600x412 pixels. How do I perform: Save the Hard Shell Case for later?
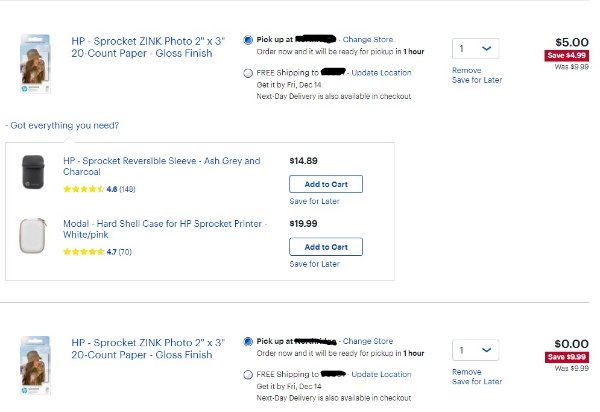(x=315, y=264)
